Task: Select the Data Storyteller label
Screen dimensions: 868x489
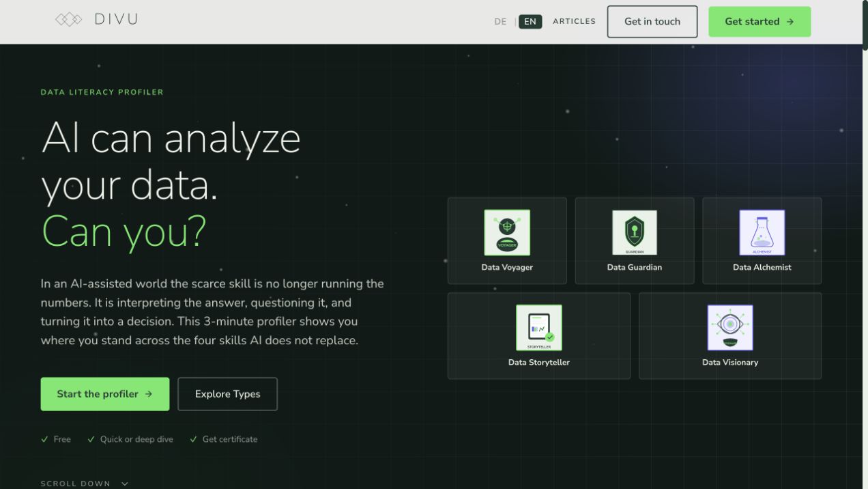Action: [539, 362]
